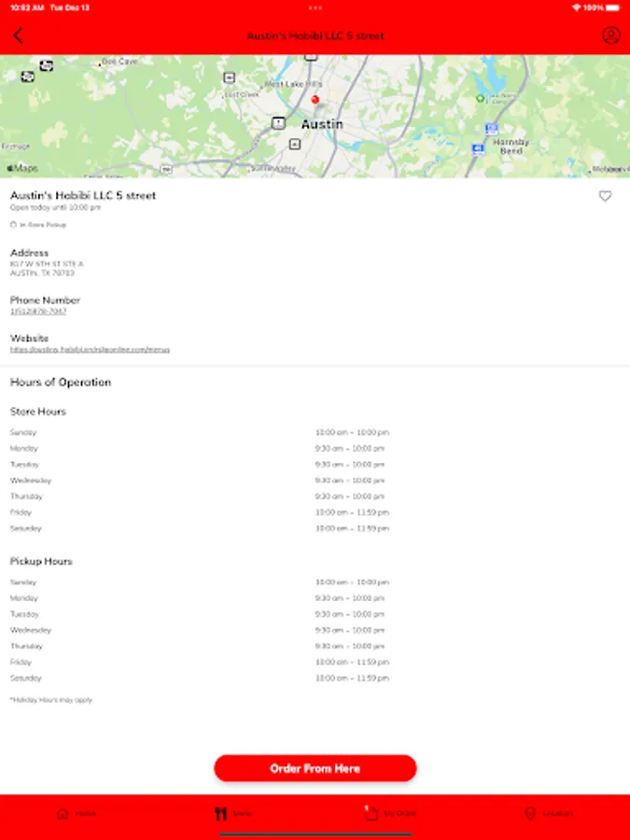
Task: Tap the Pickup Hours subheading
Action: click(41, 561)
